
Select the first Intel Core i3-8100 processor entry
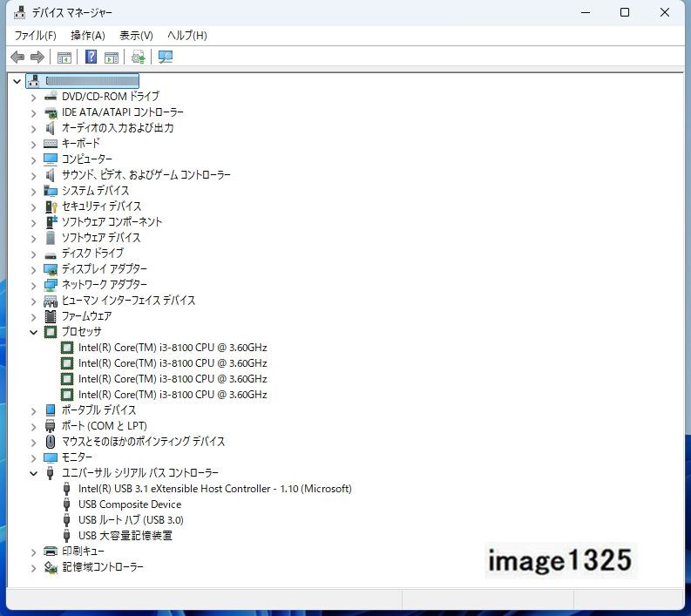pyautogui.click(x=173, y=348)
